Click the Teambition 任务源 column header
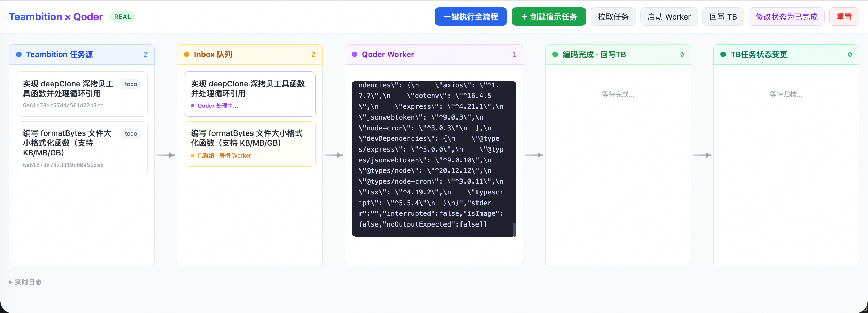 [82, 54]
